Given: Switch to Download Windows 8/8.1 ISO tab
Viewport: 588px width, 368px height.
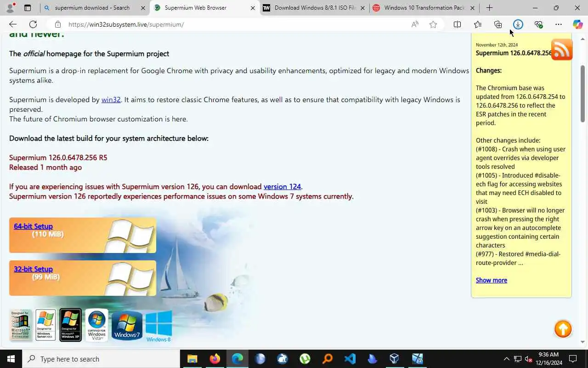Looking at the screenshot, I should pos(315,8).
